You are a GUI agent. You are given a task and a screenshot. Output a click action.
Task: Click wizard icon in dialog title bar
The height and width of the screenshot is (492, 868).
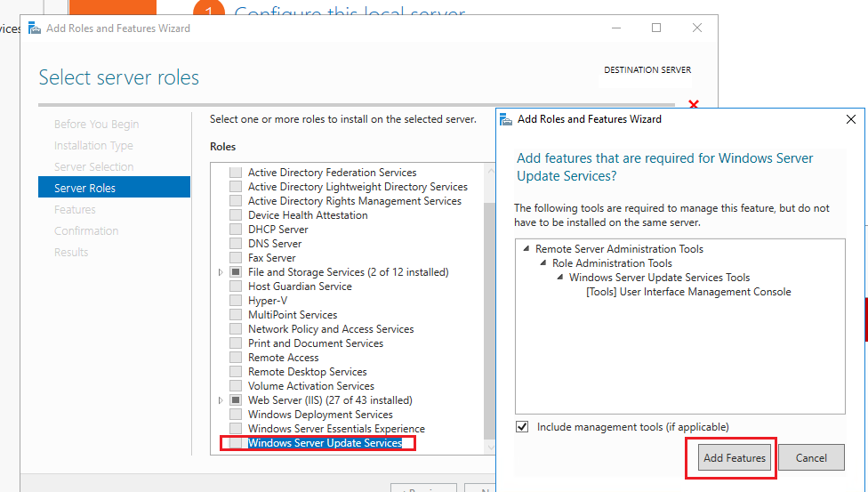(x=505, y=119)
